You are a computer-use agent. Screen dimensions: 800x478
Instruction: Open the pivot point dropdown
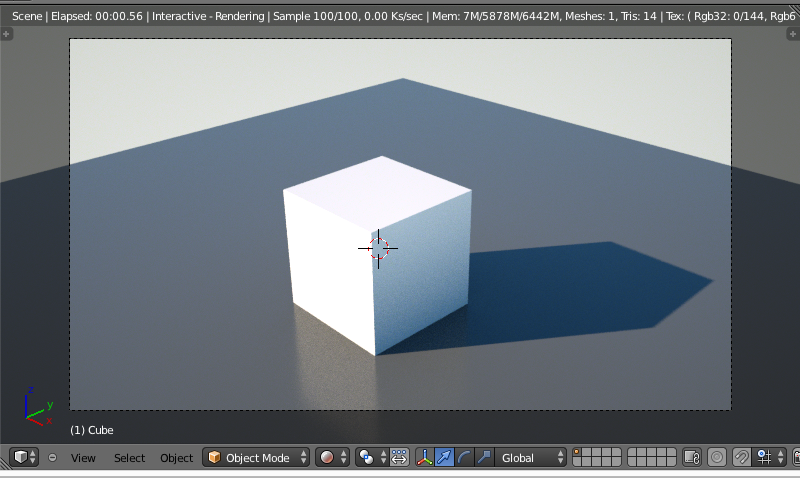pos(372,457)
